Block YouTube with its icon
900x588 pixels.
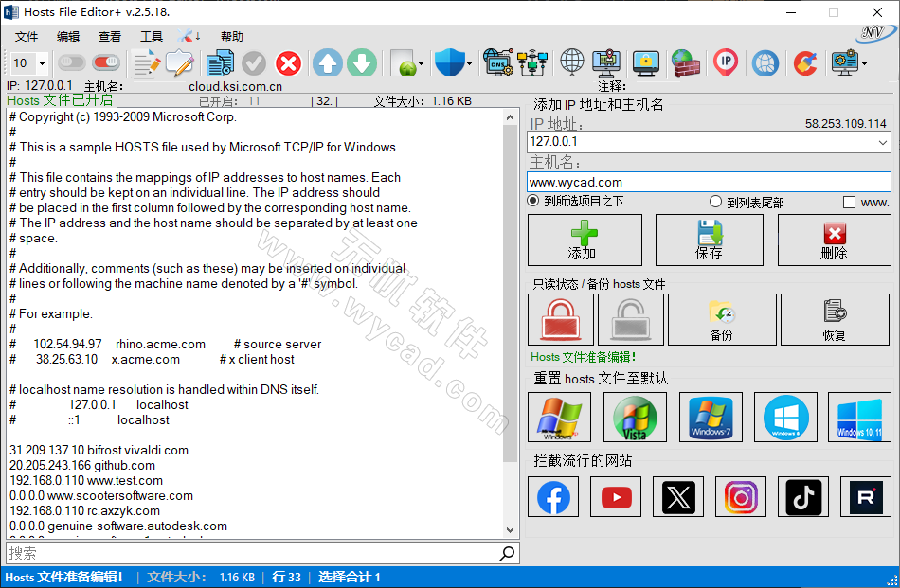coord(616,497)
